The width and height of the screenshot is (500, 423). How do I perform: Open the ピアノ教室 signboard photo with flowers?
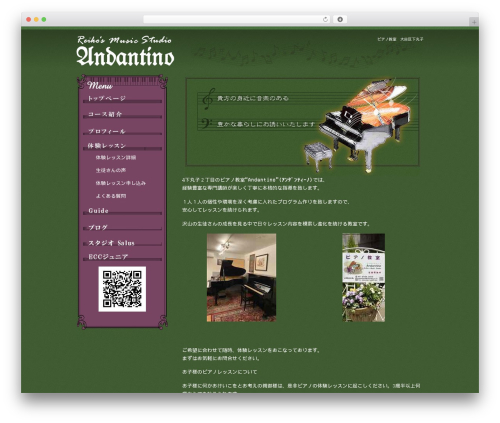(364, 277)
